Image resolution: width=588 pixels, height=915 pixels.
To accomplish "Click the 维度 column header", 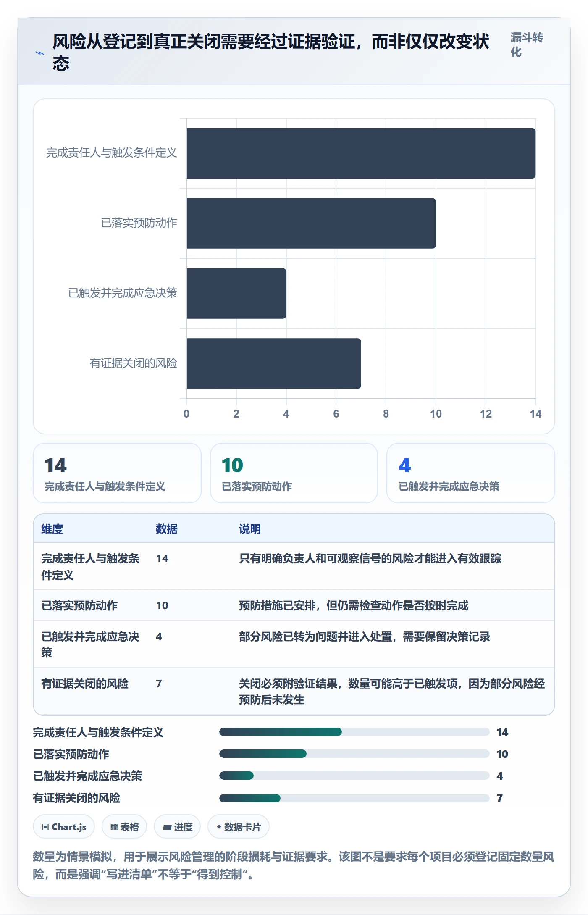I will point(52,529).
